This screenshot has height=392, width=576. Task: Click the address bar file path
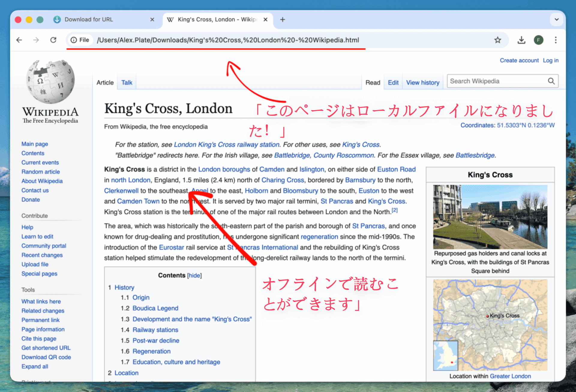coord(228,40)
